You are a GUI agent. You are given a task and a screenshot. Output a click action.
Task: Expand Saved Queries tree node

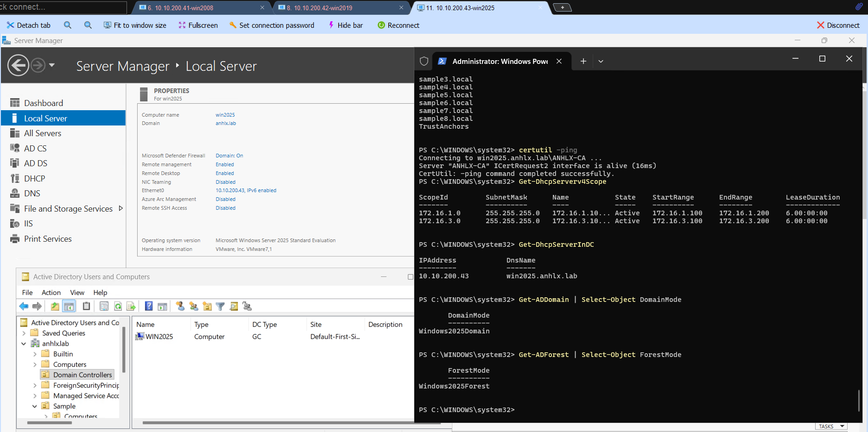pos(24,333)
